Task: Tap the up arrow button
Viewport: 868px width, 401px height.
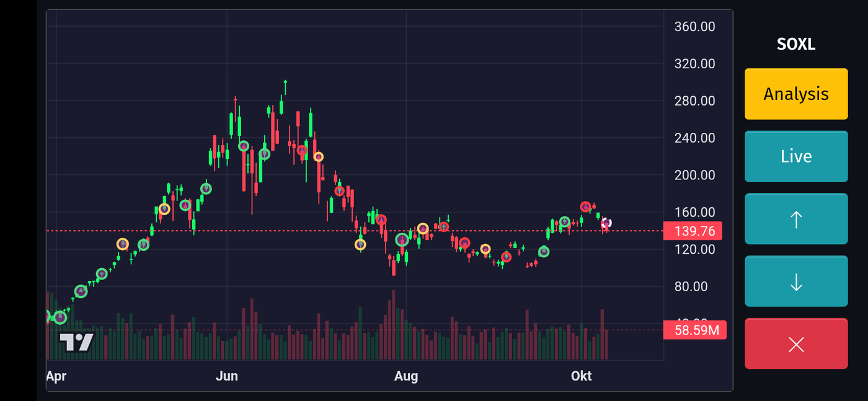Action: 796,219
